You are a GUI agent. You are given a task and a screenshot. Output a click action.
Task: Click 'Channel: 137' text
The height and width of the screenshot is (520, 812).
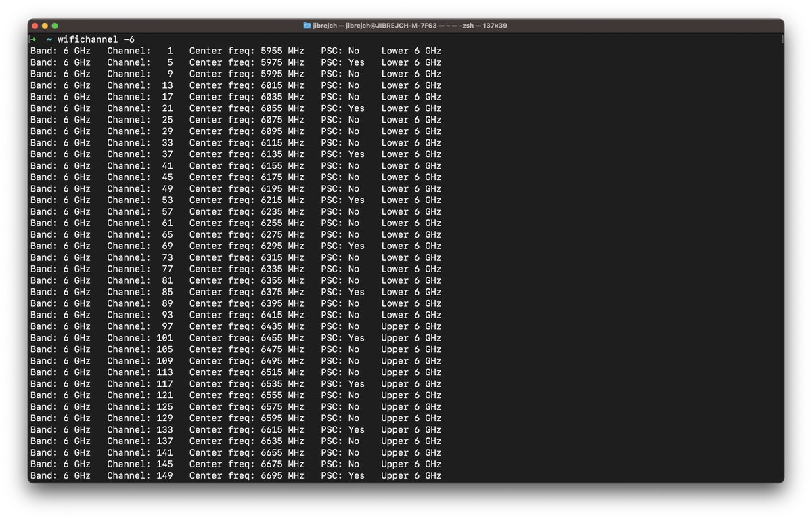point(139,442)
